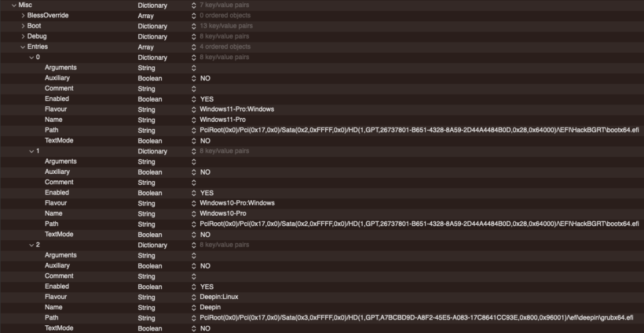Select entry 1 TextMode NO value
The image size is (644, 333).
point(205,234)
